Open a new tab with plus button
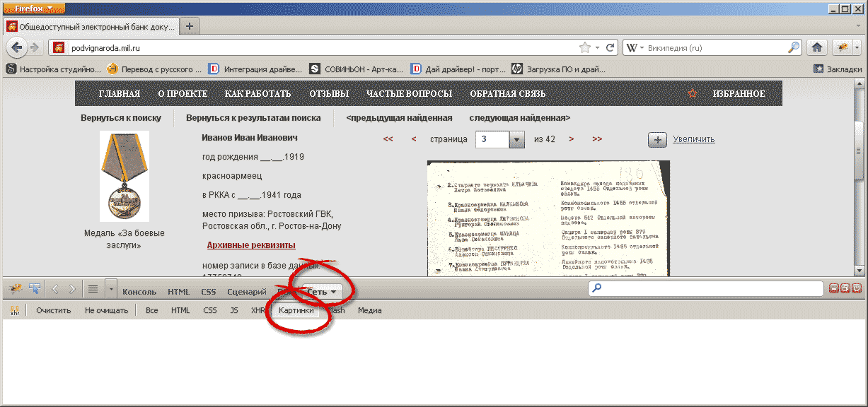 (x=190, y=25)
